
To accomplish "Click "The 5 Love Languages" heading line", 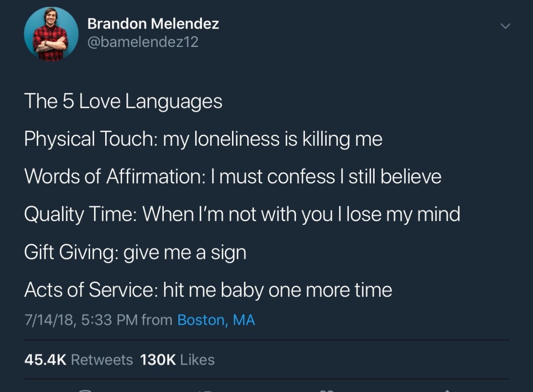I will tap(123, 101).
